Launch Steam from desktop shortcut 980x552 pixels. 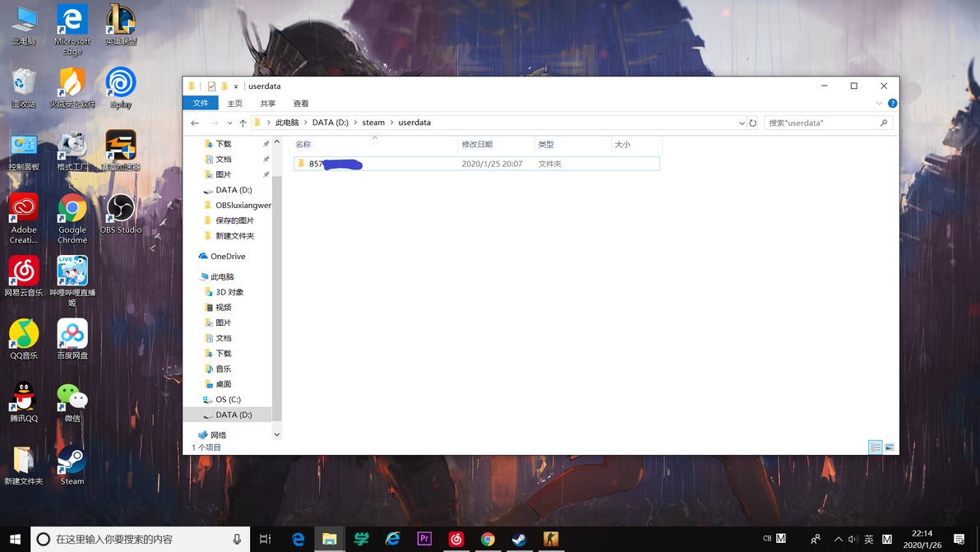[72, 465]
